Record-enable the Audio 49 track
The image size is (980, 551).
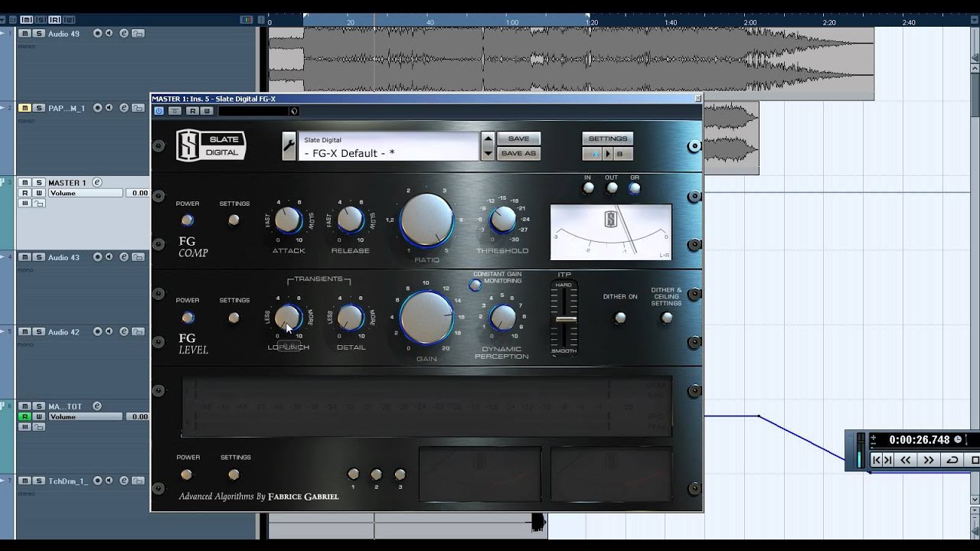(97, 34)
